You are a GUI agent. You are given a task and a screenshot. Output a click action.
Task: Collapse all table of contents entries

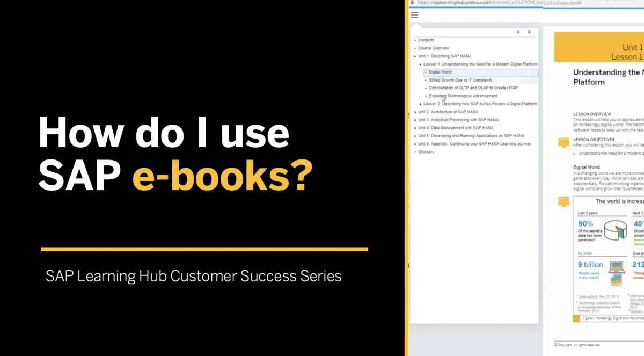517,32
